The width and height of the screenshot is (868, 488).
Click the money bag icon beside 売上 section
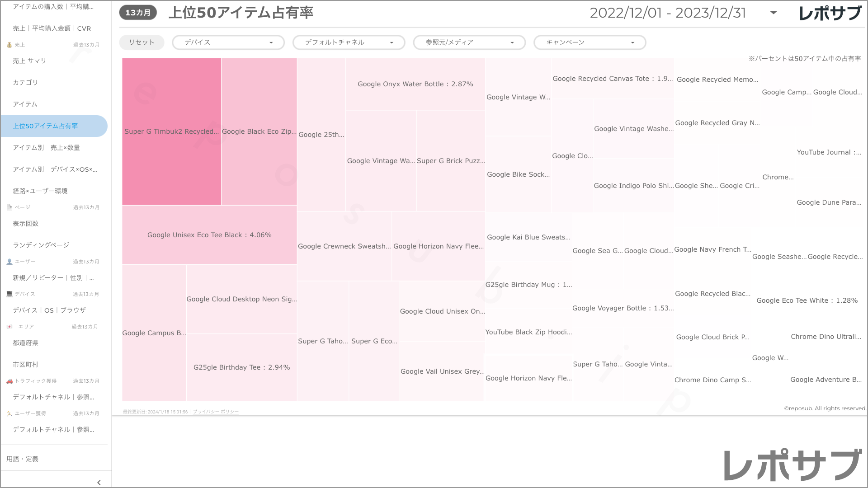click(x=9, y=45)
